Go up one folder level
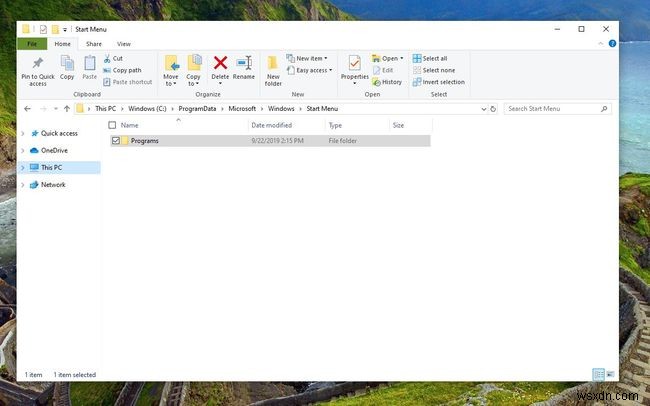The height and width of the screenshot is (406, 650). point(67,109)
